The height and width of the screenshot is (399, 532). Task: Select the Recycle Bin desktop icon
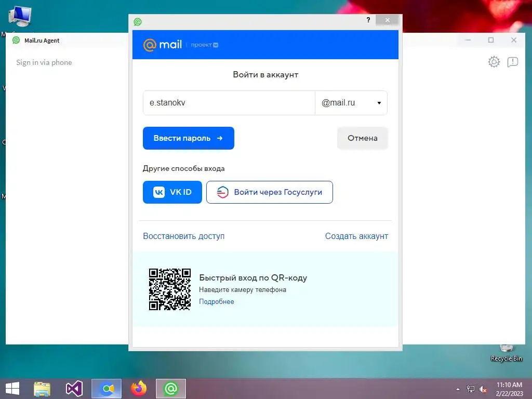click(506, 353)
